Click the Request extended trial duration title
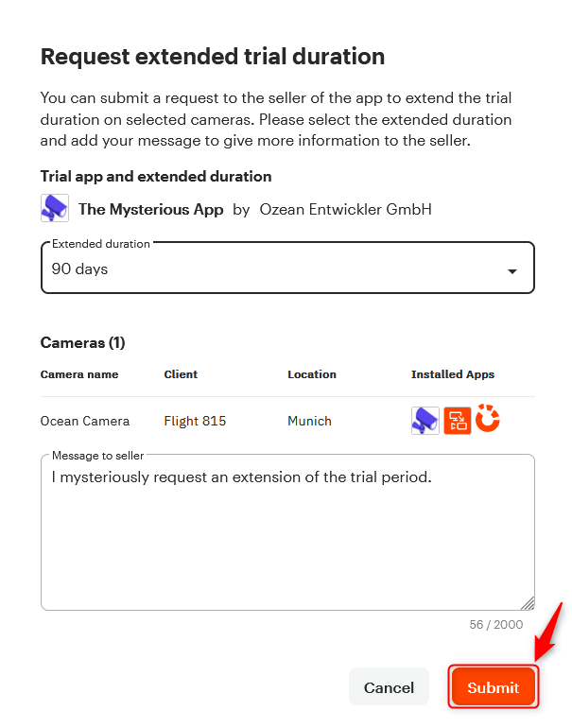The height and width of the screenshot is (728, 572). click(x=213, y=57)
